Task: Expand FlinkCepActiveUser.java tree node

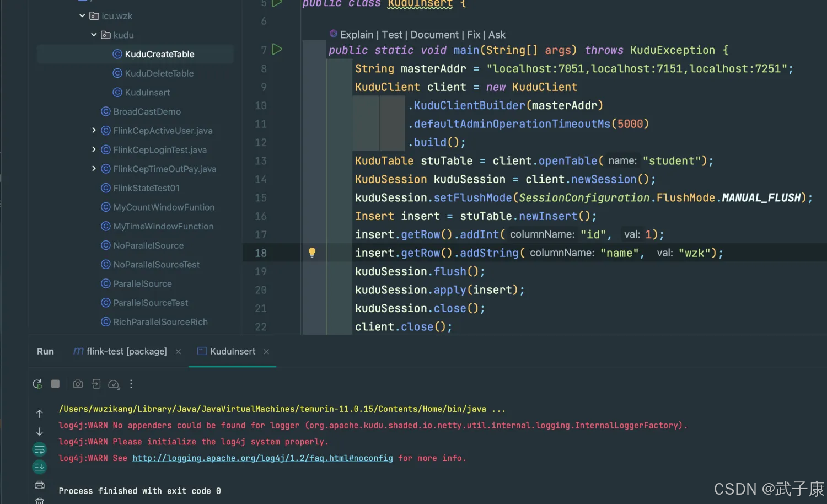Action: coord(94,131)
